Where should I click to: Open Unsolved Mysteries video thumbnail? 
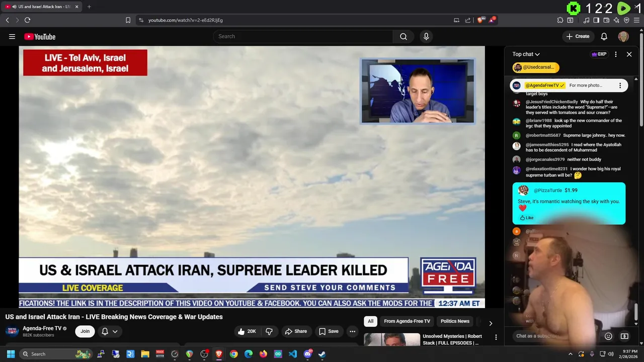tap(392, 339)
